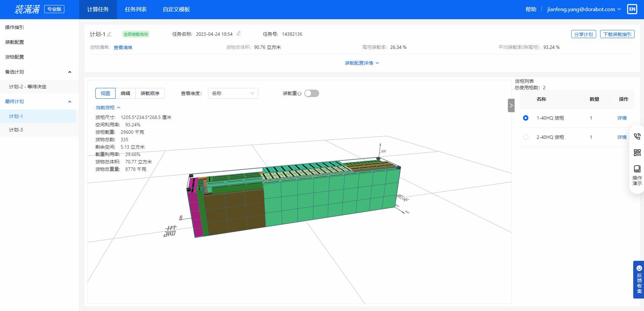Select 计划-3 in the left sidebar
Screen dimensions: 644x311
coord(16,130)
